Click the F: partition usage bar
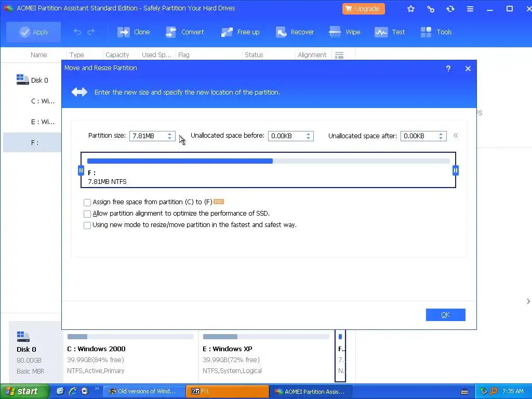The image size is (532, 399). 269,161
